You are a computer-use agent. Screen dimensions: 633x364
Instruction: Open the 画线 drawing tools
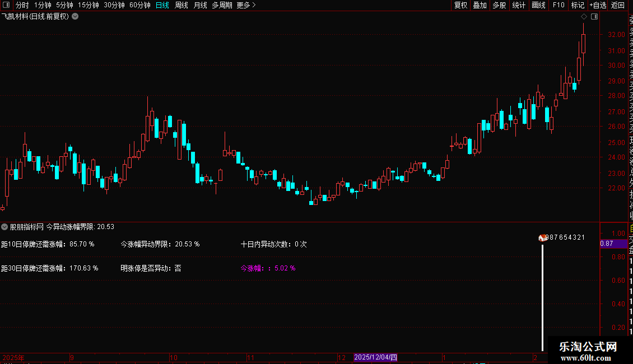pos(538,5)
